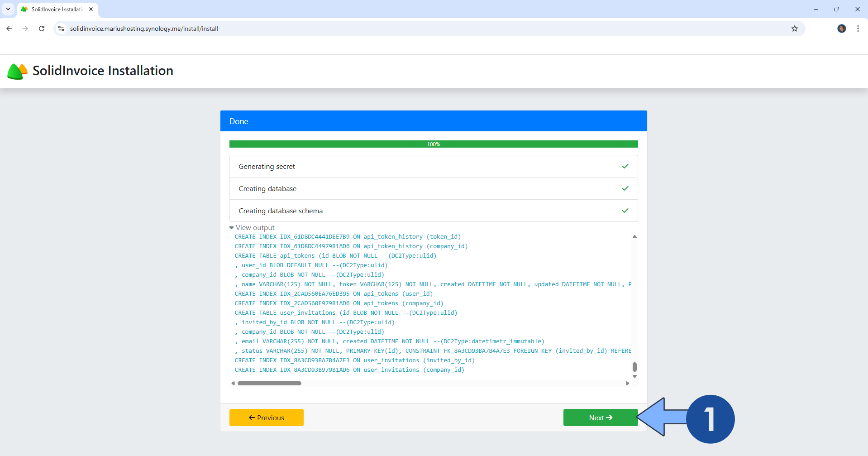
Task: Click line 'CREATE TABLE api_tokens' in output
Action: pyautogui.click(x=335, y=256)
